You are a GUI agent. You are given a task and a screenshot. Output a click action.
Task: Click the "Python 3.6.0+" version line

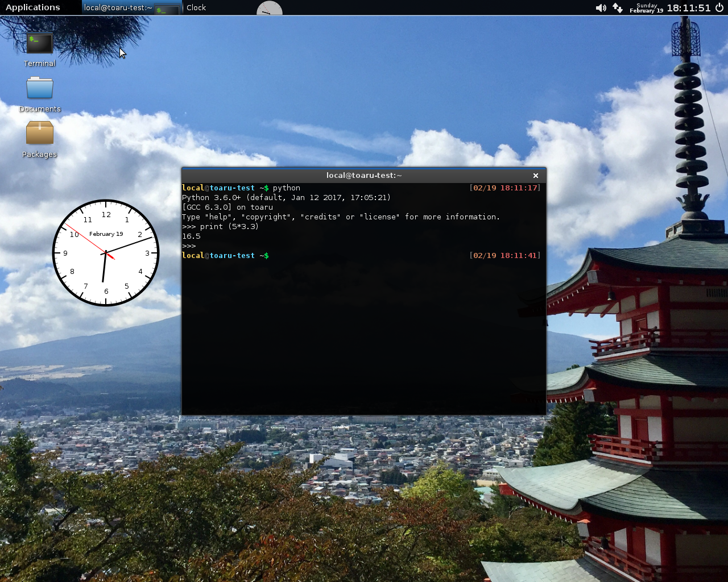tap(286, 198)
